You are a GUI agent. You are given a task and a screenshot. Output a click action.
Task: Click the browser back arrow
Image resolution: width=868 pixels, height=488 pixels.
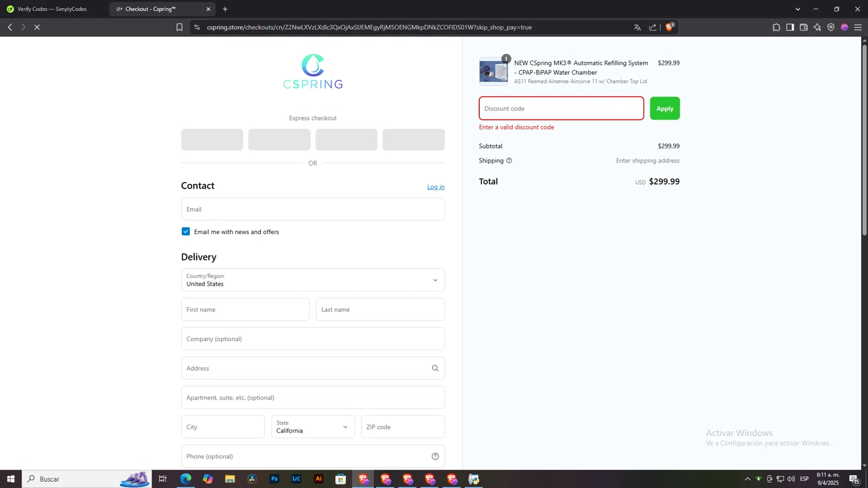pyautogui.click(x=10, y=27)
